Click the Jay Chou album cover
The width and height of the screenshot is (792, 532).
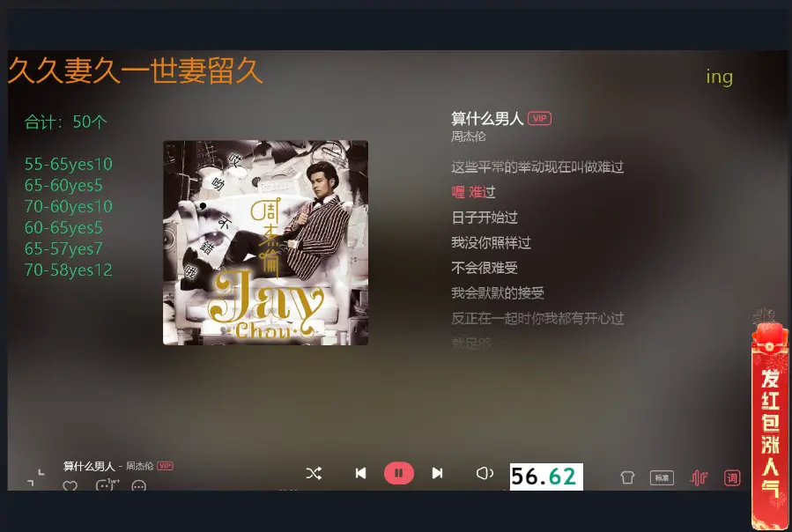(266, 242)
